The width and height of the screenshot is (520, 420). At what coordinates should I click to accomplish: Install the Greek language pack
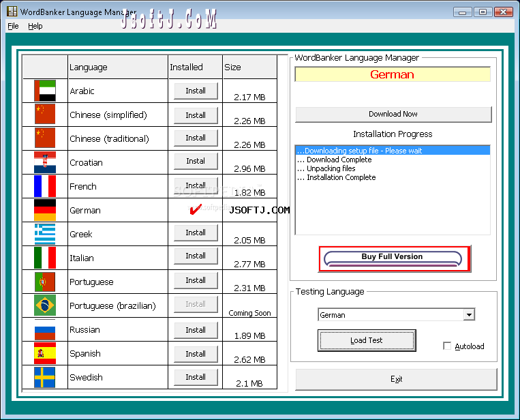coord(196,232)
